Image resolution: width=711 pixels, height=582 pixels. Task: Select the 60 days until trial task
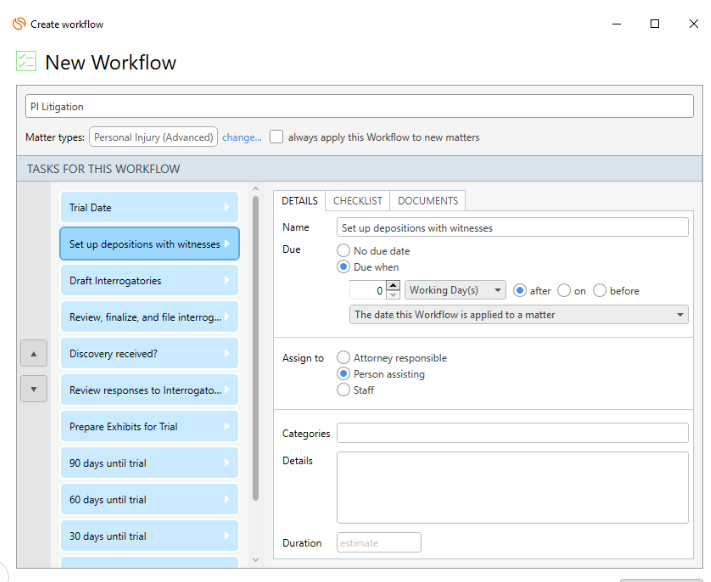(x=149, y=499)
